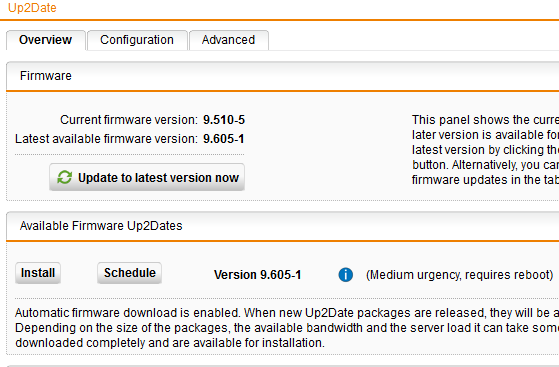This screenshot has height=367, width=559.
Task: Click the This panel shows help text
Action: (486, 150)
